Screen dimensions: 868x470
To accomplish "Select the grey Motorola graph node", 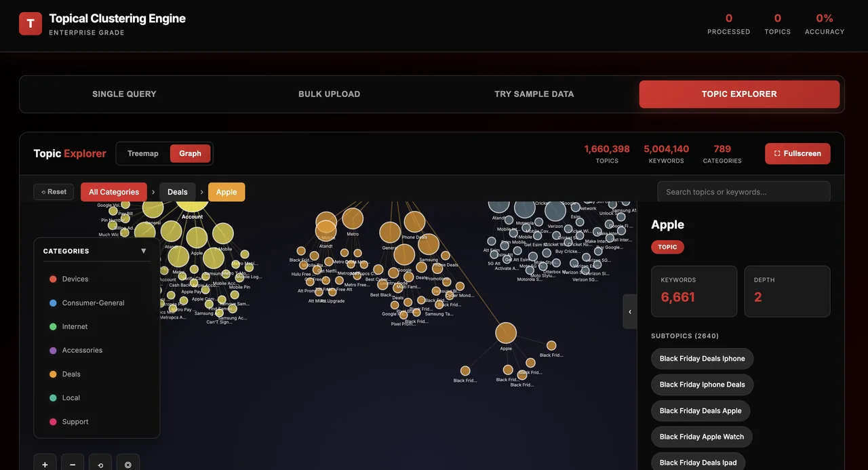I will click(525, 208).
